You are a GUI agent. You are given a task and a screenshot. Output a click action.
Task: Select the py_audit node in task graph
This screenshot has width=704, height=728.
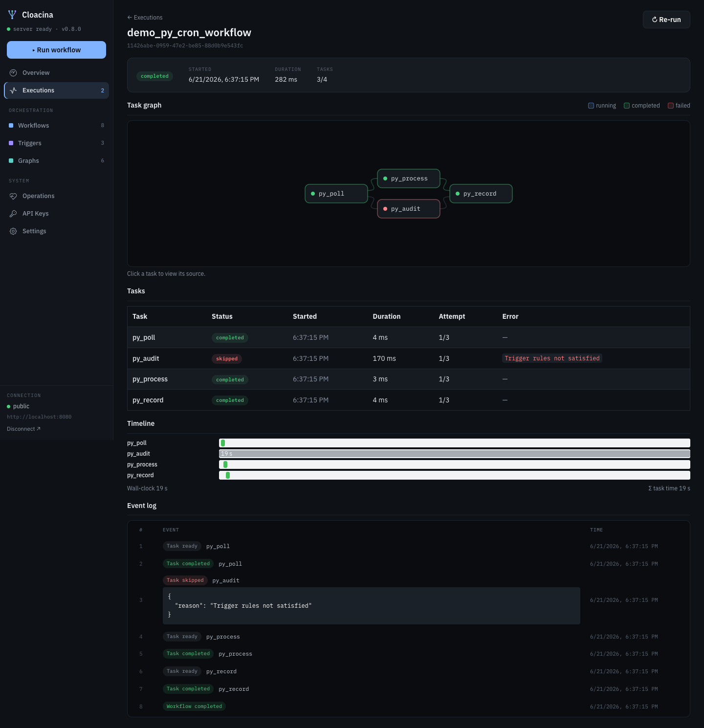click(x=409, y=209)
